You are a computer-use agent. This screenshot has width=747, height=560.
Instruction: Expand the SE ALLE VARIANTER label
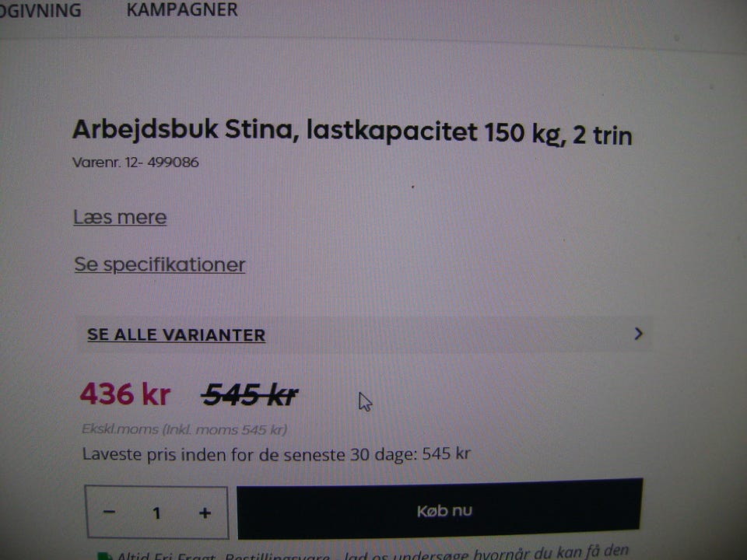[x=177, y=334]
